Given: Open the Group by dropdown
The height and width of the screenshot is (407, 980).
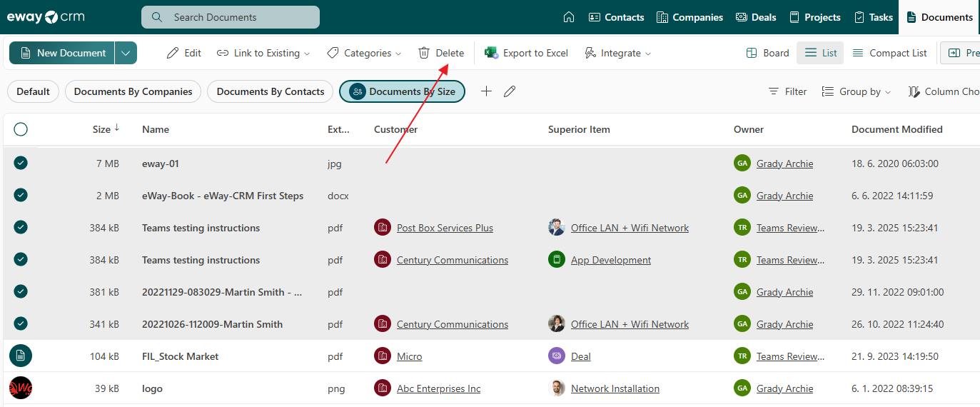Looking at the screenshot, I should [x=857, y=91].
